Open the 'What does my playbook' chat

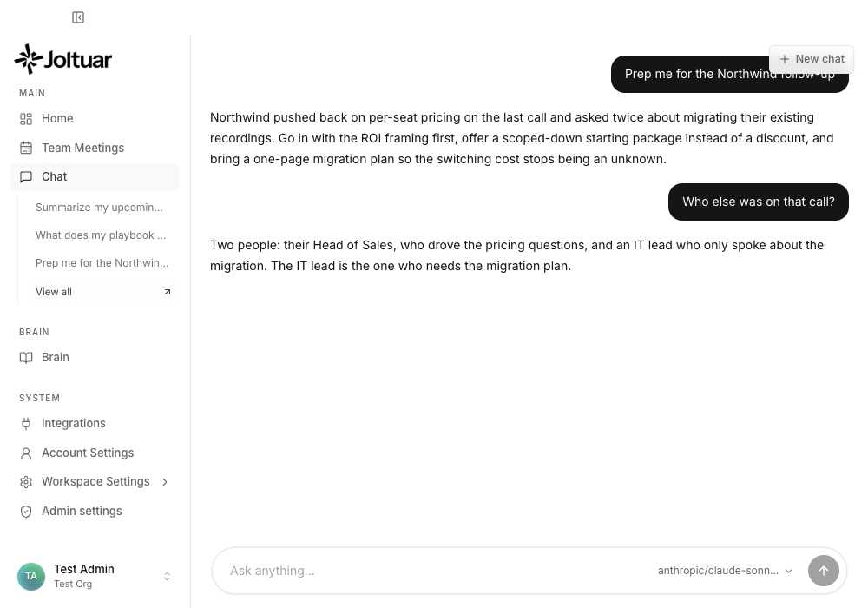click(101, 235)
